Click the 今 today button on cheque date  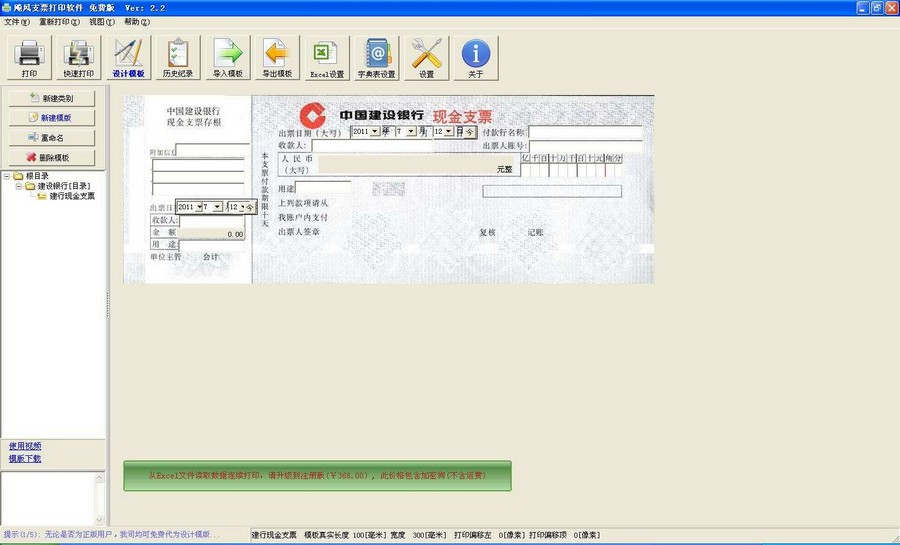pos(470,132)
